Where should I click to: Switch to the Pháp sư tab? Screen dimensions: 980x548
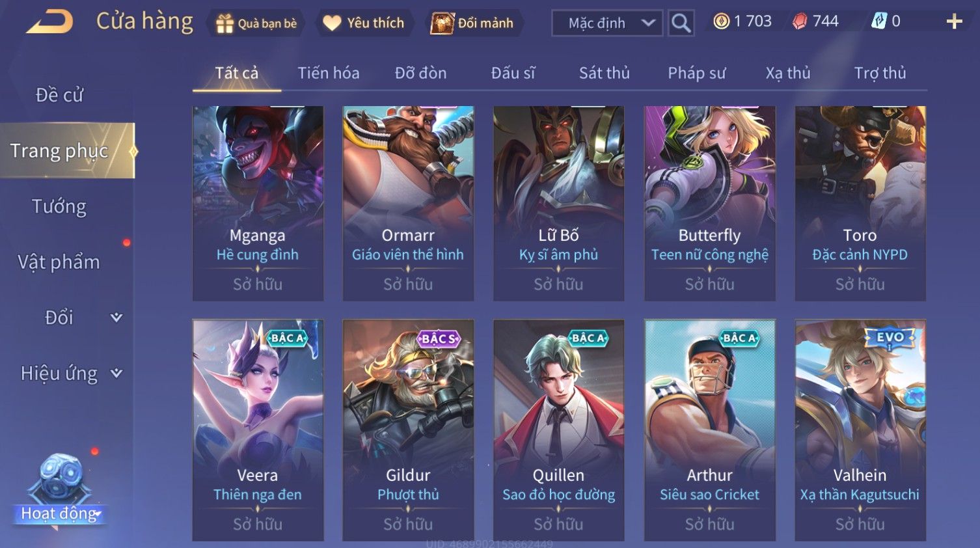[696, 73]
